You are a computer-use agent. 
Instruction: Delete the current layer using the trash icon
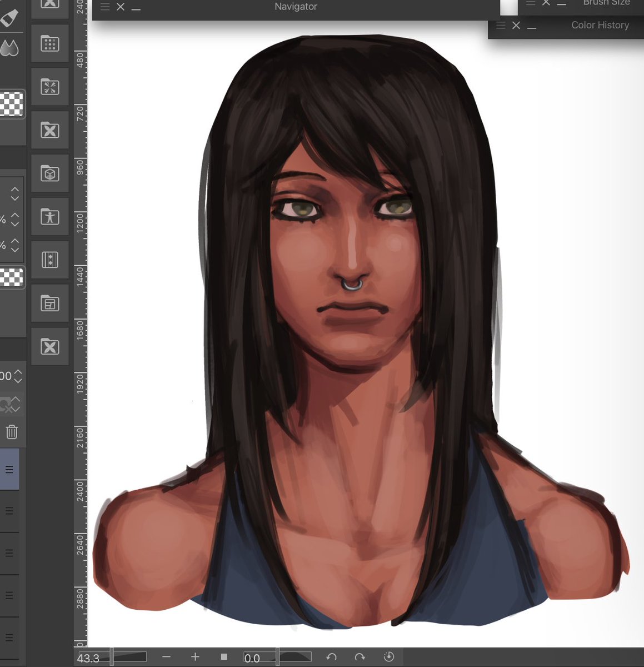tap(12, 432)
